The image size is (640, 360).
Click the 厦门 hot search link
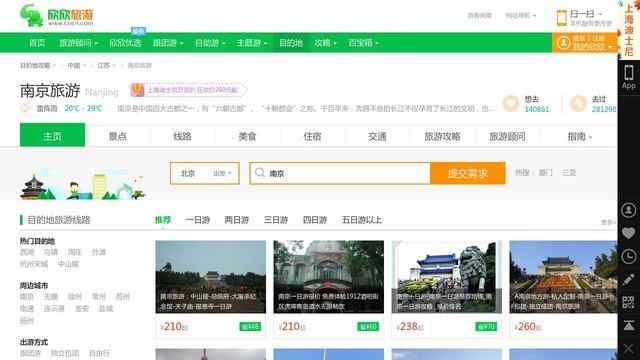tap(545, 173)
